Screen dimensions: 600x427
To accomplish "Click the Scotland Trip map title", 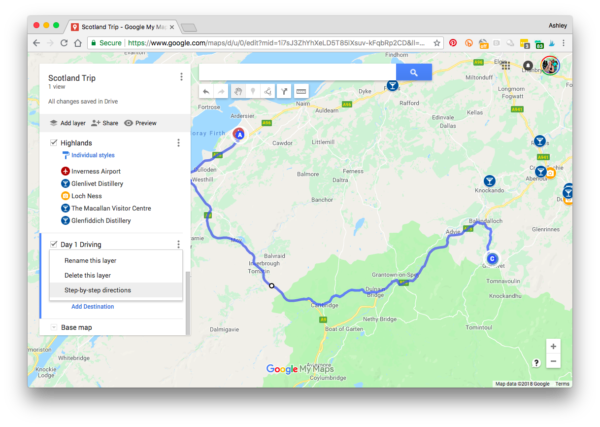I will [72, 78].
